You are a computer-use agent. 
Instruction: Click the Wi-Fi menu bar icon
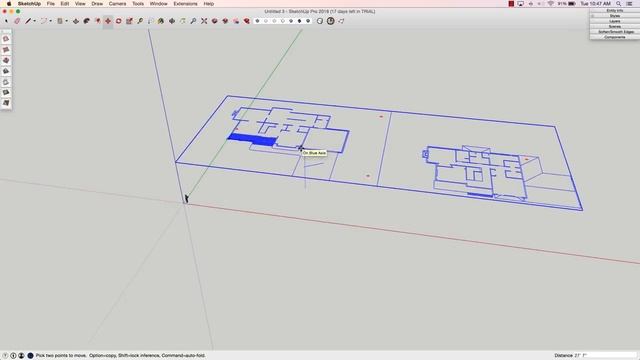click(550, 4)
